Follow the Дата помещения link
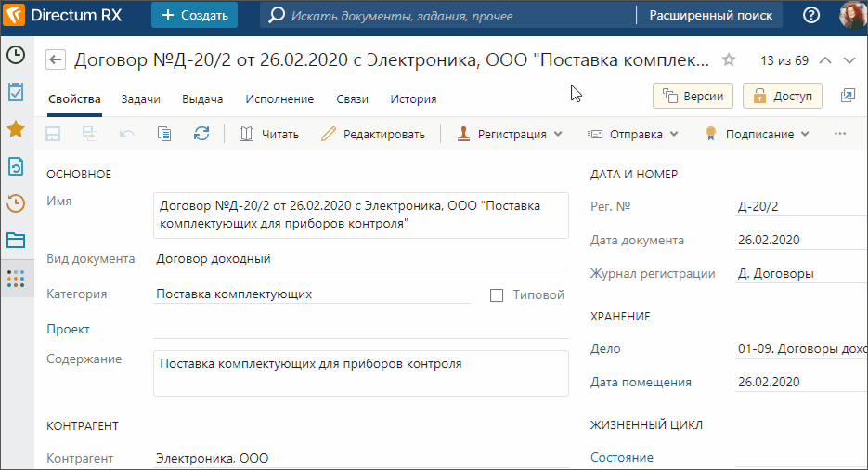Viewport: 868px width, 470px height. [641, 382]
